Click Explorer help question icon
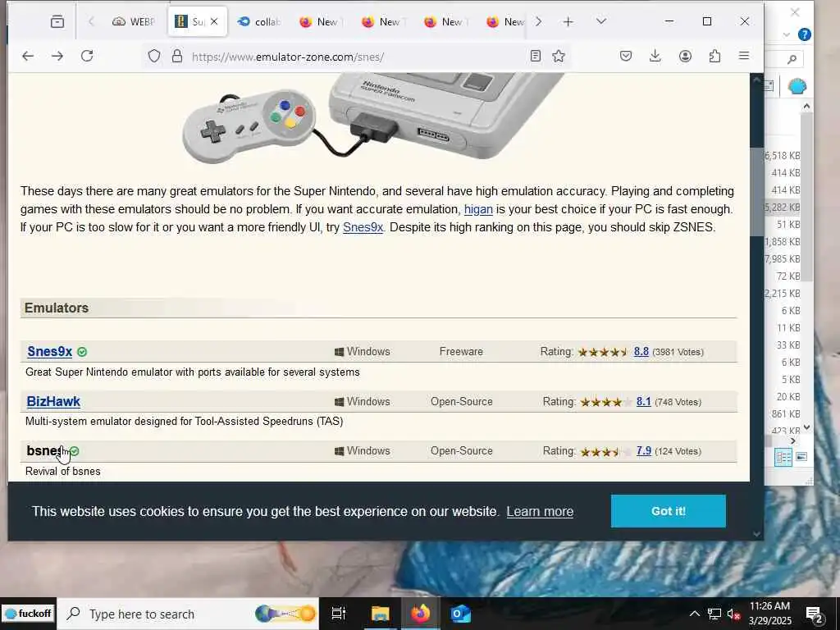Image resolution: width=840 pixels, height=630 pixels. (x=804, y=34)
